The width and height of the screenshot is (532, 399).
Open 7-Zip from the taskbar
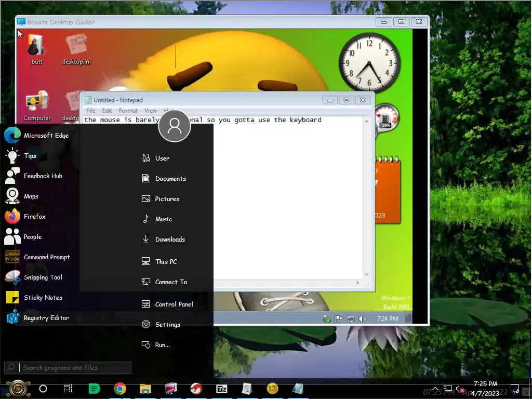pos(222,389)
